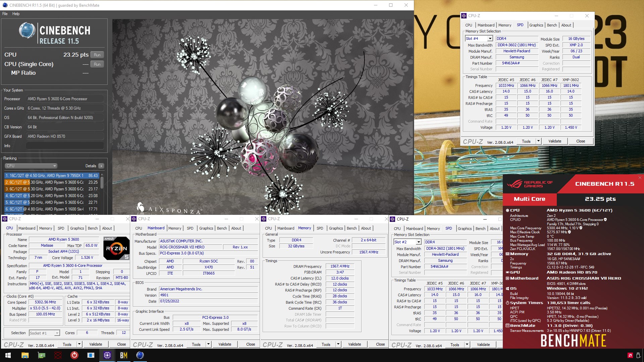This screenshot has height=362, width=644.
Task: Select ranking entry 5 scoring 22.71
Action: [x=51, y=202]
